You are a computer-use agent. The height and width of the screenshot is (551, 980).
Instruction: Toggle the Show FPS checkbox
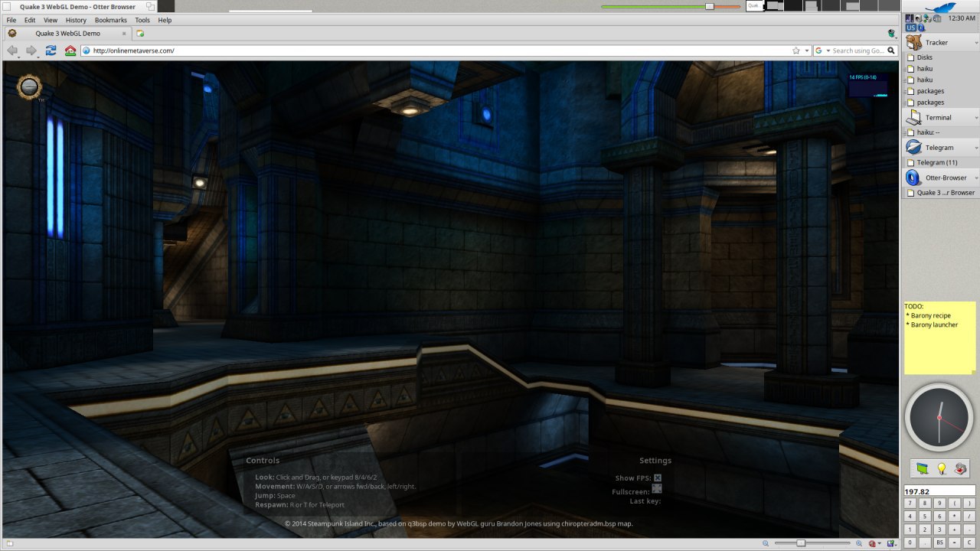click(657, 478)
